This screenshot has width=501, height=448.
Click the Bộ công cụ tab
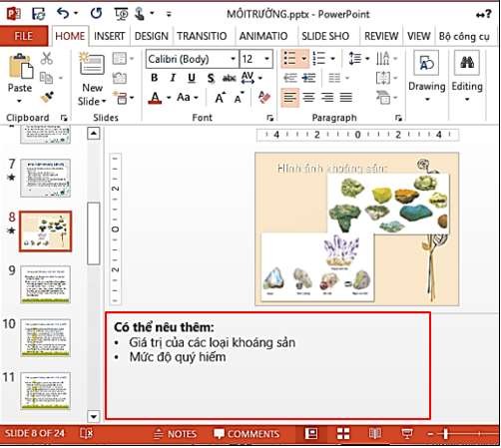464,36
